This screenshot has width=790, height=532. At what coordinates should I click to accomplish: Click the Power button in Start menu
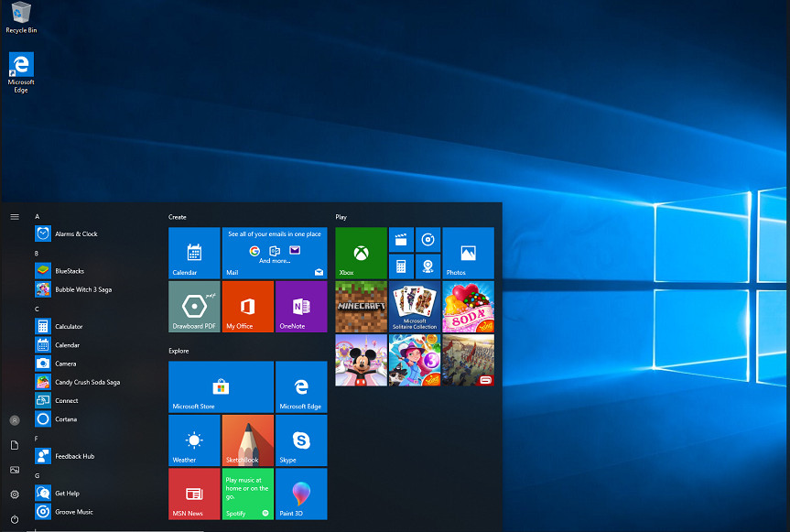pos(15,519)
